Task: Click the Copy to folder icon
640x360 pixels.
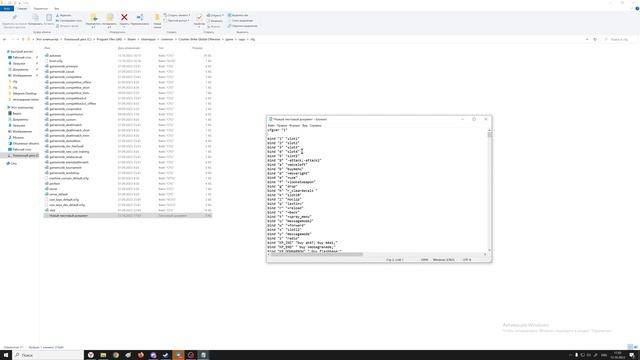Action: (109, 17)
